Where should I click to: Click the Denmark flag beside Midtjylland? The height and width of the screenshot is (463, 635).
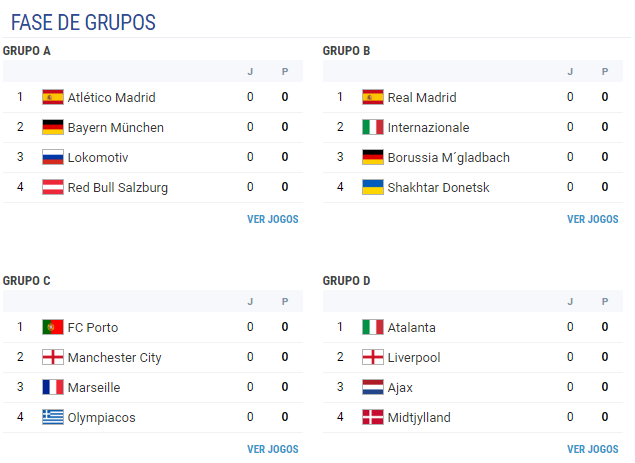373,417
